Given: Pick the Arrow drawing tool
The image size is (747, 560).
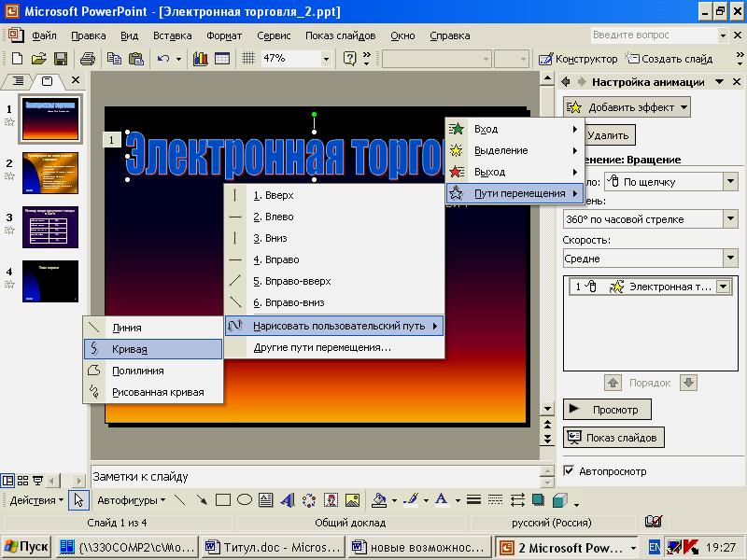Looking at the screenshot, I should tap(202, 500).
